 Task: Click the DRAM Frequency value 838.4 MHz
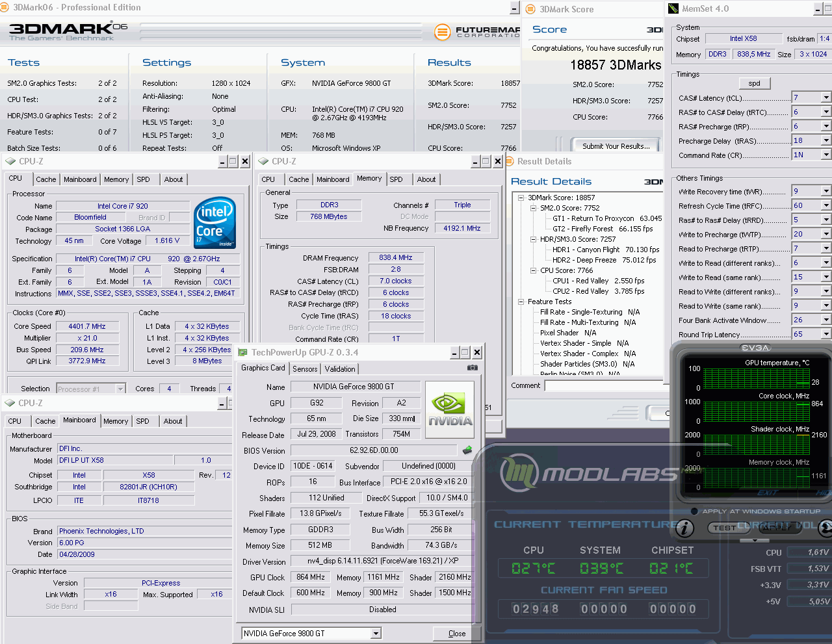pyautogui.click(x=395, y=257)
